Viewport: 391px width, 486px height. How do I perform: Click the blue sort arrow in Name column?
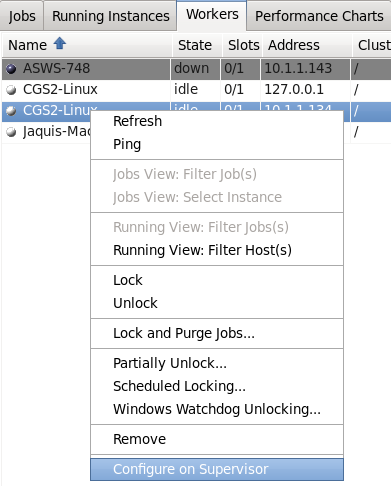click(60, 43)
